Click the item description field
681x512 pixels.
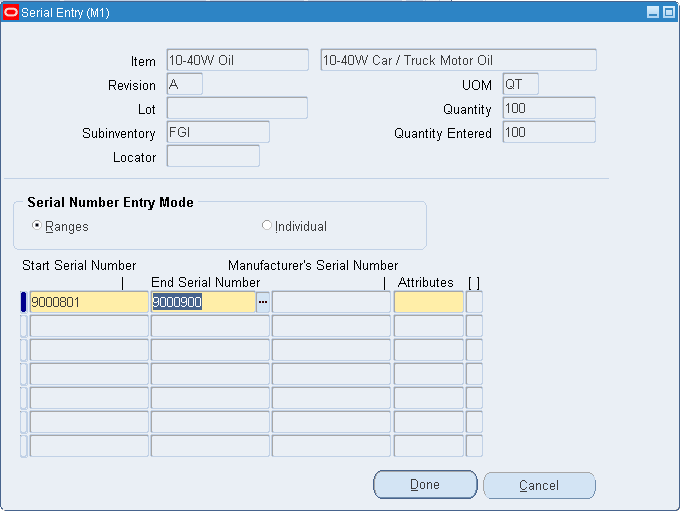[458, 60]
